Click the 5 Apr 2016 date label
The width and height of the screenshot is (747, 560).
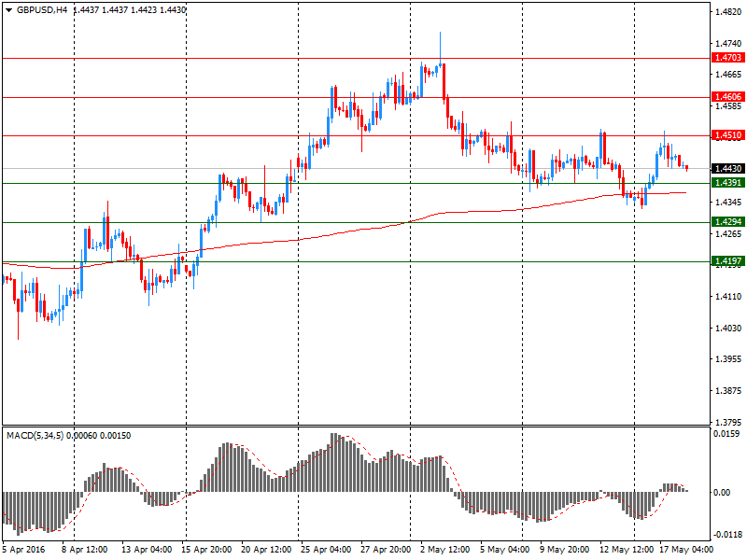[23, 550]
